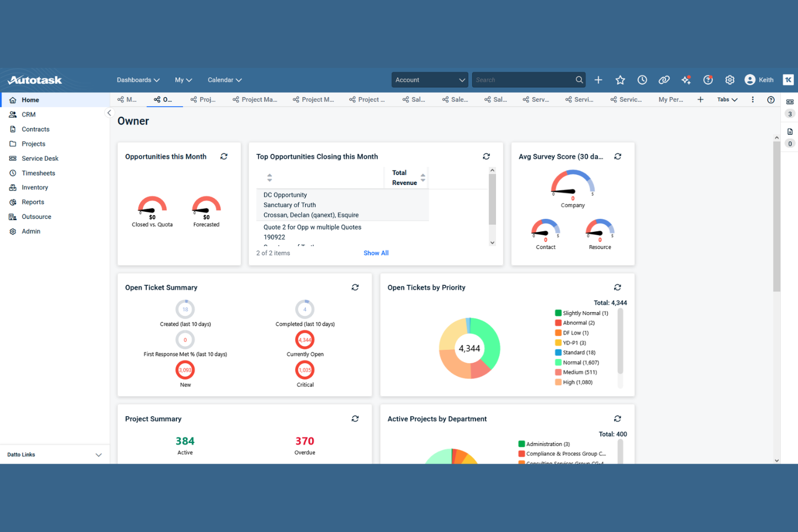The width and height of the screenshot is (798, 532).
Task: Add a new dashboard tab with plus icon
Action: [x=700, y=100]
